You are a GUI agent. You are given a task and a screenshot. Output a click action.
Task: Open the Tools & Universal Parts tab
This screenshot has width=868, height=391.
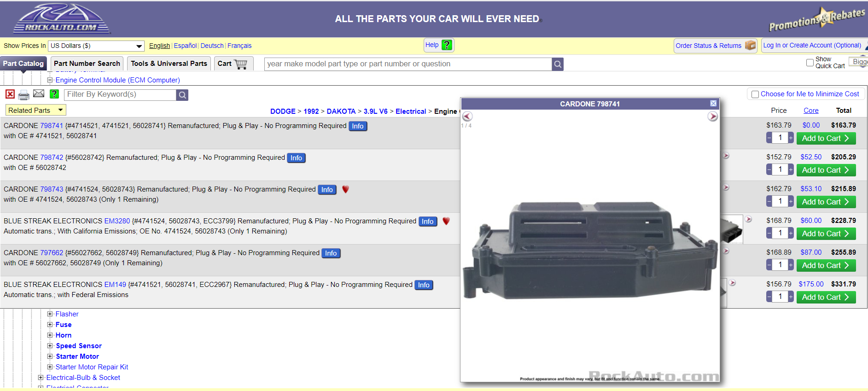tap(169, 64)
